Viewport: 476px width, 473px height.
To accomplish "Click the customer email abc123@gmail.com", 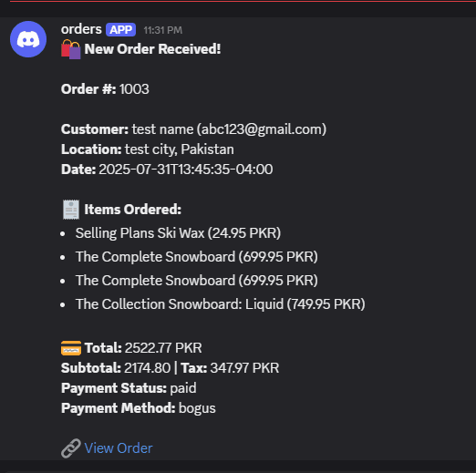I will pyautogui.click(x=262, y=129).
